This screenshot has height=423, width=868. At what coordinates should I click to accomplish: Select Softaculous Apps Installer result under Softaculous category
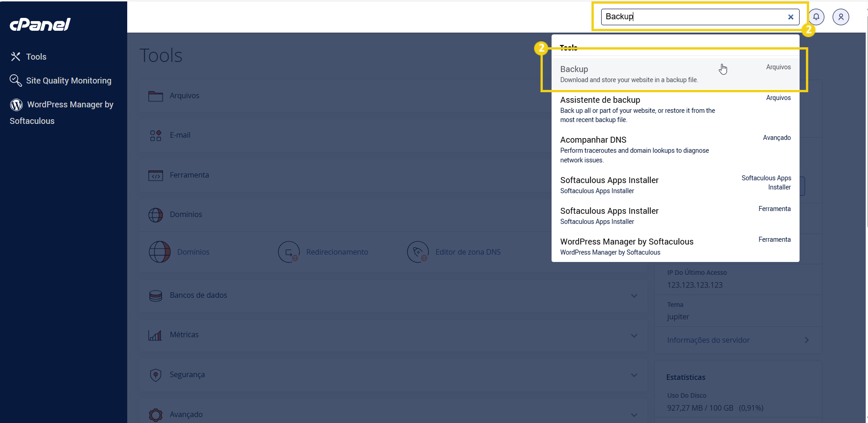click(675, 185)
